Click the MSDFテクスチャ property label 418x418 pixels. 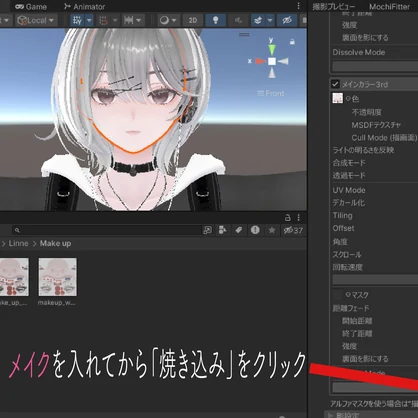click(376, 125)
